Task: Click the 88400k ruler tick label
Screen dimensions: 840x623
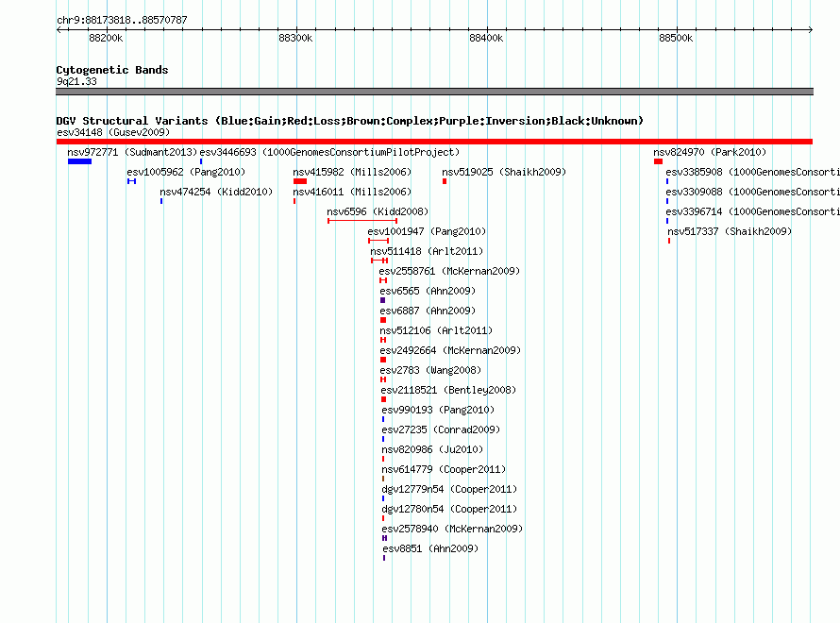Action: pyautogui.click(x=486, y=38)
